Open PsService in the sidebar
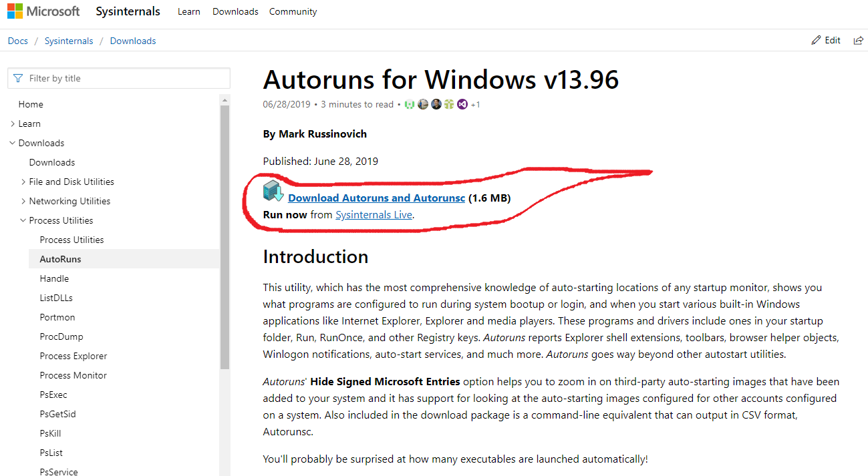Image resolution: width=868 pixels, height=476 pixels. coord(59,471)
